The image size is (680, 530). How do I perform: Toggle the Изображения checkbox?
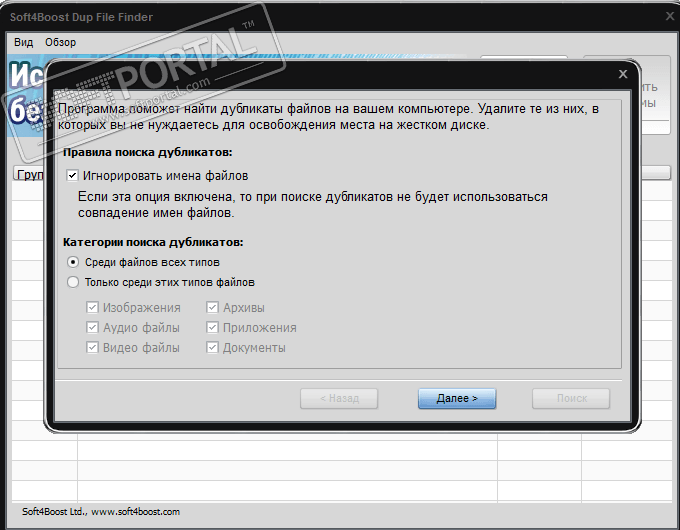92,308
